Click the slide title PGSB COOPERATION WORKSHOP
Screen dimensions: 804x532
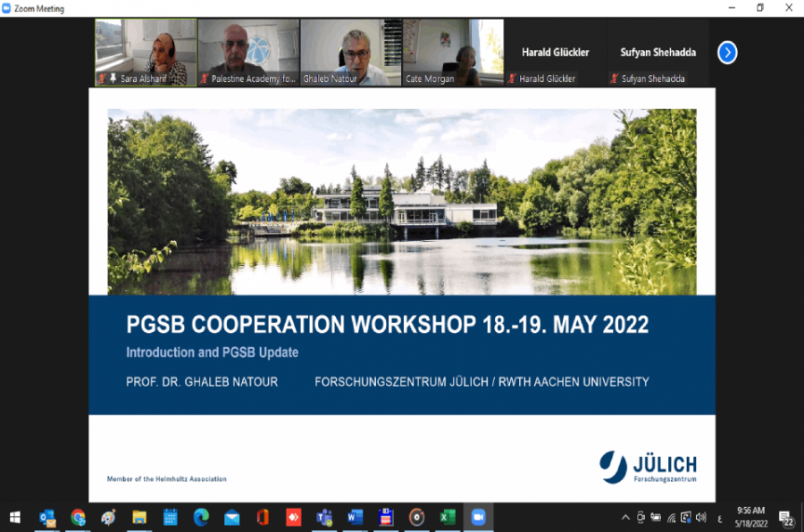[387, 324]
